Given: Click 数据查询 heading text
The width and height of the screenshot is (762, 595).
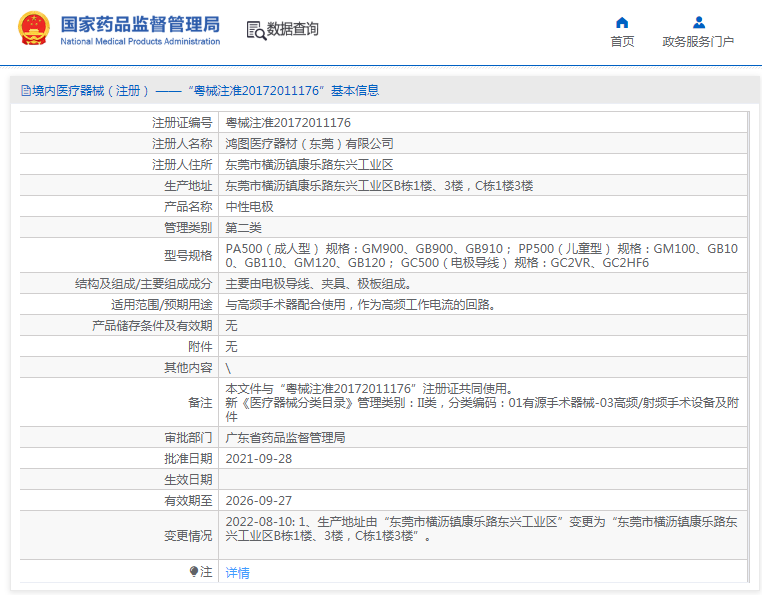Looking at the screenshot, I should tap(293, 29).
